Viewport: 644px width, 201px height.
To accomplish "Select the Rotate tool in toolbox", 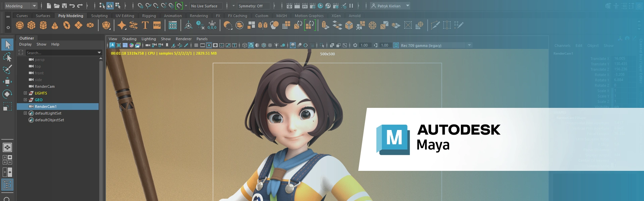I will [7, 94].
